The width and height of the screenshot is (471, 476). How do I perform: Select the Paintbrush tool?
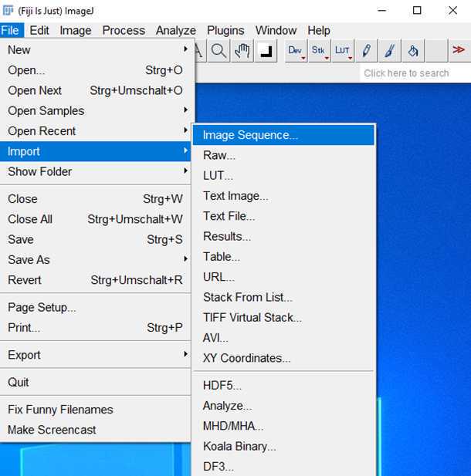point(390,51)
